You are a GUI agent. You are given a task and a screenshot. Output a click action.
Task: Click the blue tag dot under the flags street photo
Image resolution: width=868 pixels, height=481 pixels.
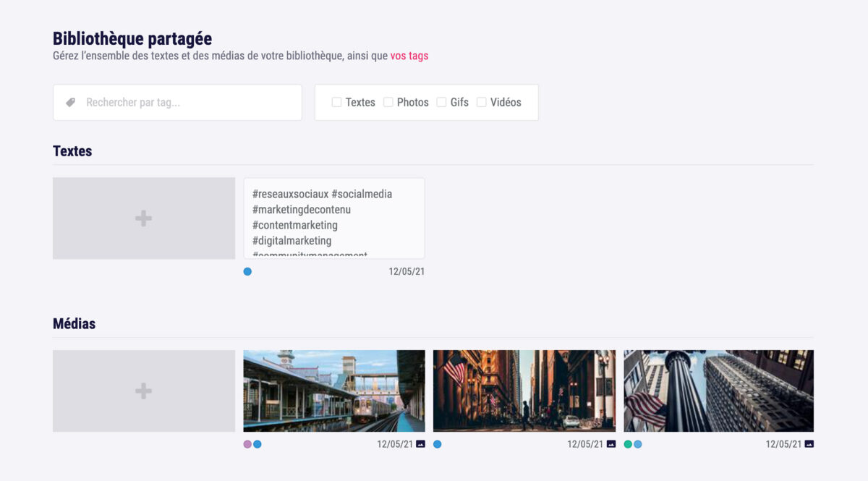pyautogui.click(x=437, y=444)
